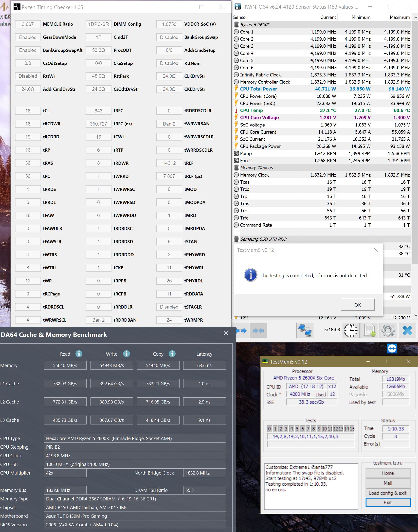The width and height of the screenshot is (418, 532).
Task: Click the info icon next to Write in AIDA64
Action: pyautogui.click(x=127, y=354)
